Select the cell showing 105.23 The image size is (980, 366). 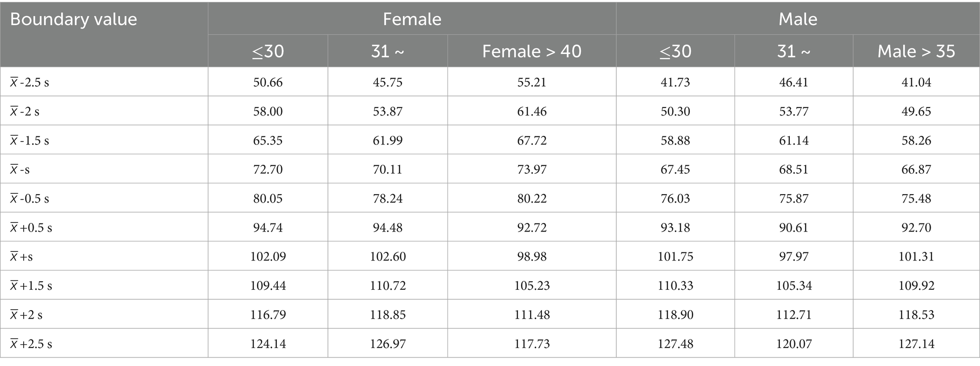531,286
